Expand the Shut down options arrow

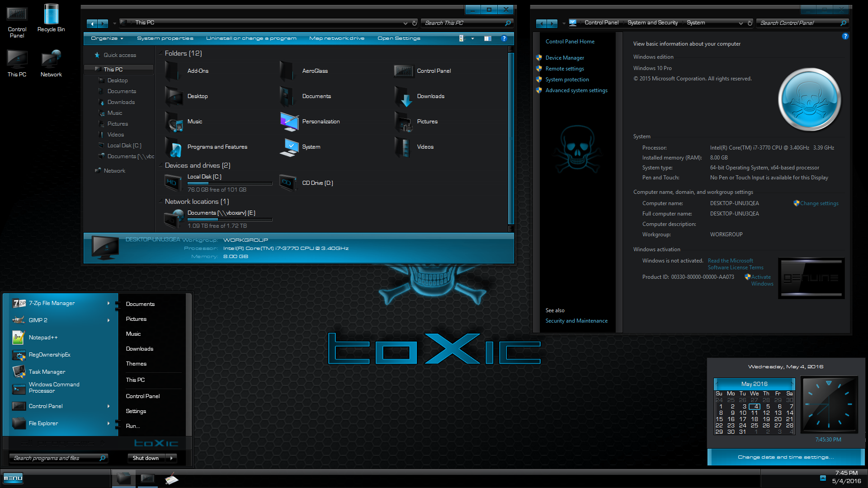coord(171,458)
